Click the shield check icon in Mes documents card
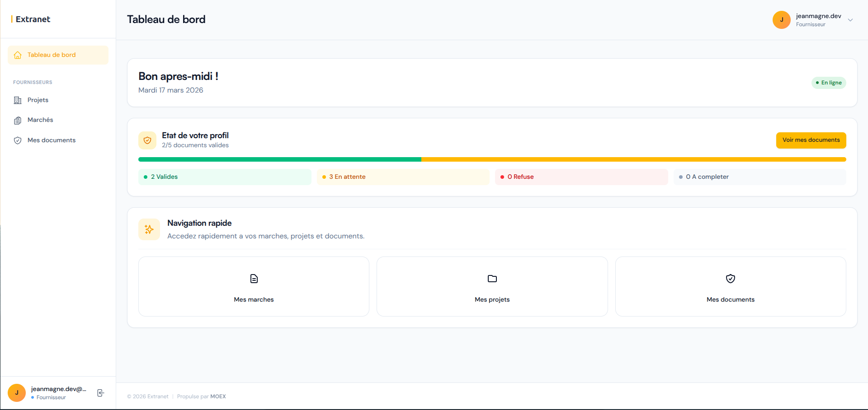 point(731,279)
